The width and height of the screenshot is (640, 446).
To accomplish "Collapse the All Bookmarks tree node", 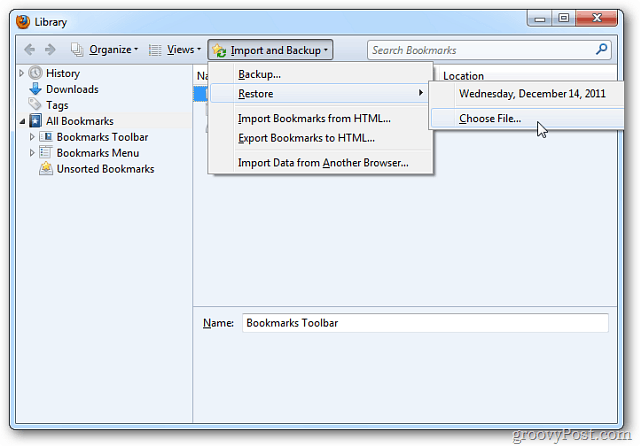I will 22,121.
